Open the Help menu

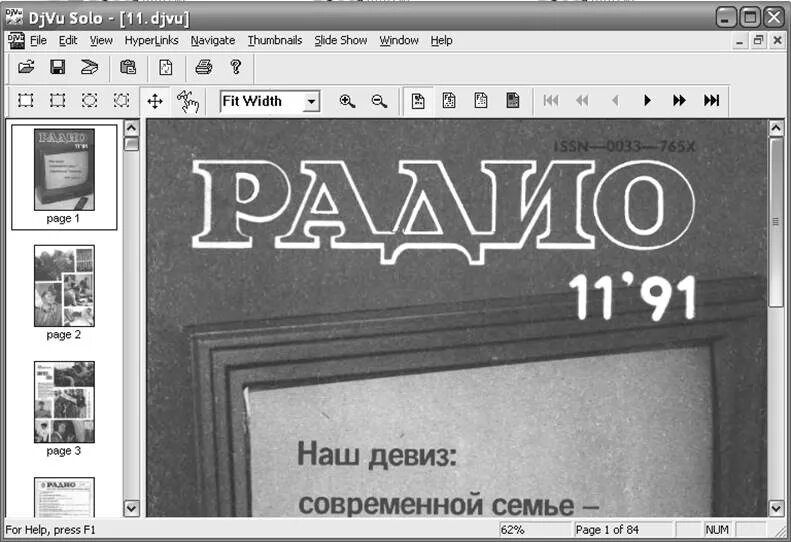[441, 40]
